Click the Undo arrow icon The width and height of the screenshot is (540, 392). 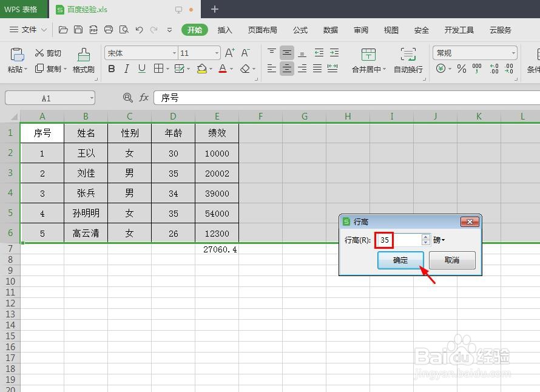[x=138, y=29]
